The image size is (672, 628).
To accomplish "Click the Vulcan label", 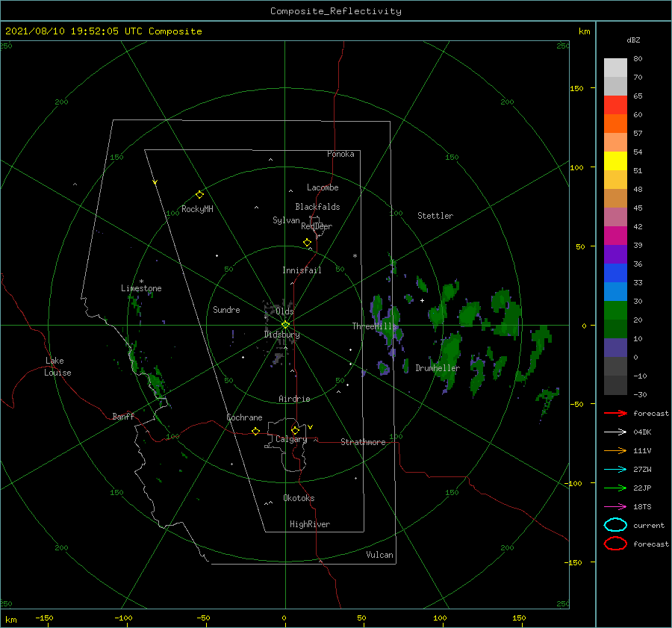I will click(x=380, y=555).
